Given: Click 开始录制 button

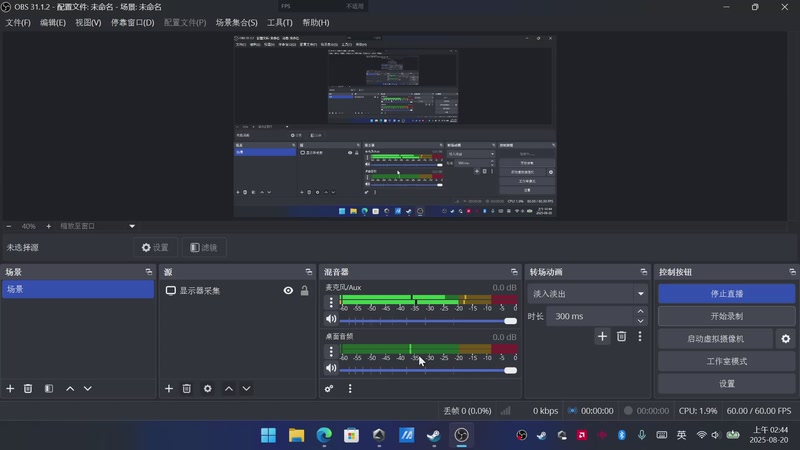Looking at the screenshot, I should [727, 316].
